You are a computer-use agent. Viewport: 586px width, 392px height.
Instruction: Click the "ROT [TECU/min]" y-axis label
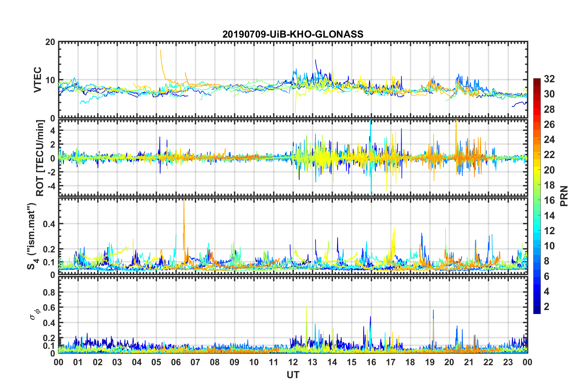pos(40,158)
